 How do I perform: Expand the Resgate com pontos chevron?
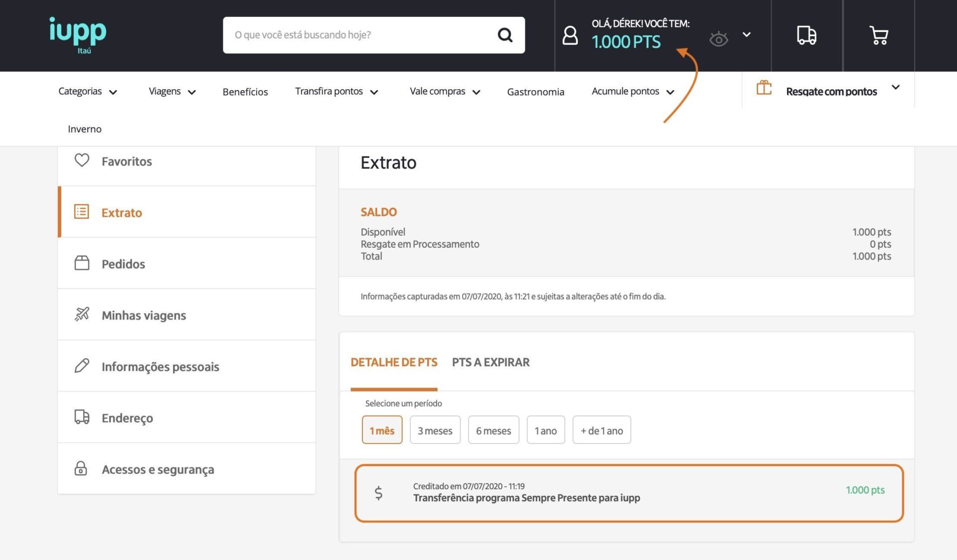(x=896, y=87)
